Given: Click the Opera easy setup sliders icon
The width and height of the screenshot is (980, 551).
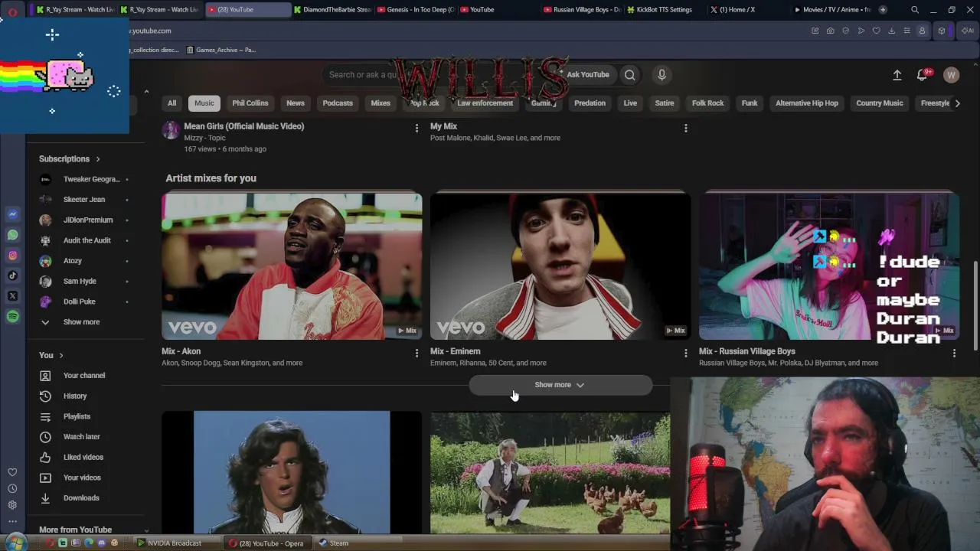Looking at the screenshot, I should coord(906,31).
